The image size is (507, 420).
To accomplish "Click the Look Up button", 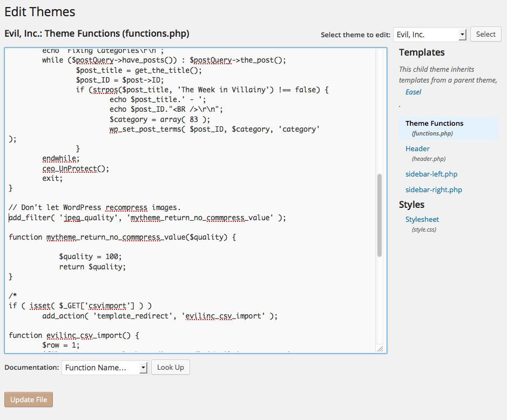I will pyautogui.click(x=170, y=367).
